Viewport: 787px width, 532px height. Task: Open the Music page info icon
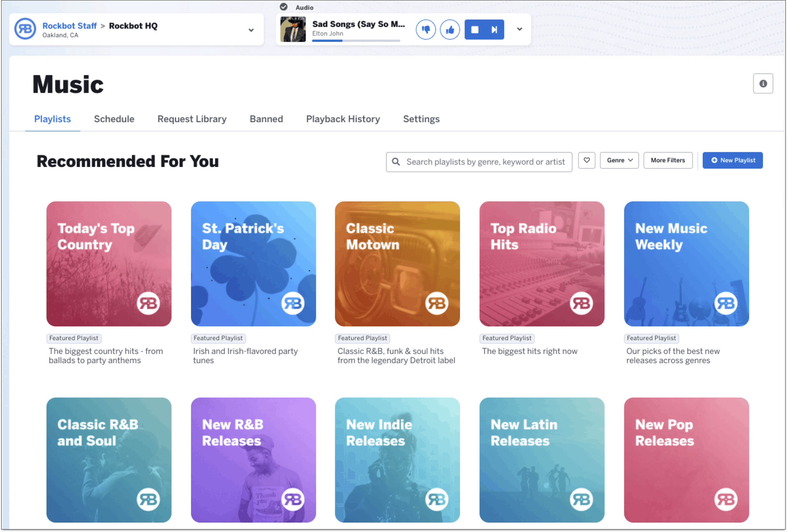pos(763,84)
